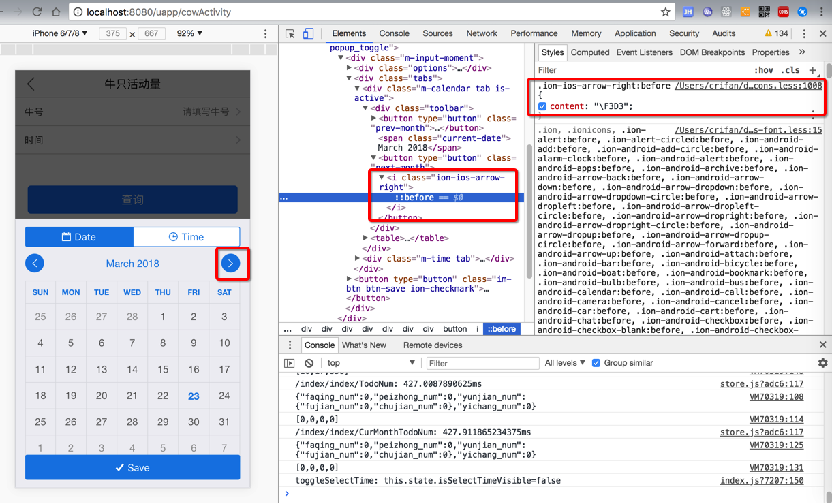Open the Event Listeners tab
Viewport: 832px width, 504px height.
coord(644,52)
